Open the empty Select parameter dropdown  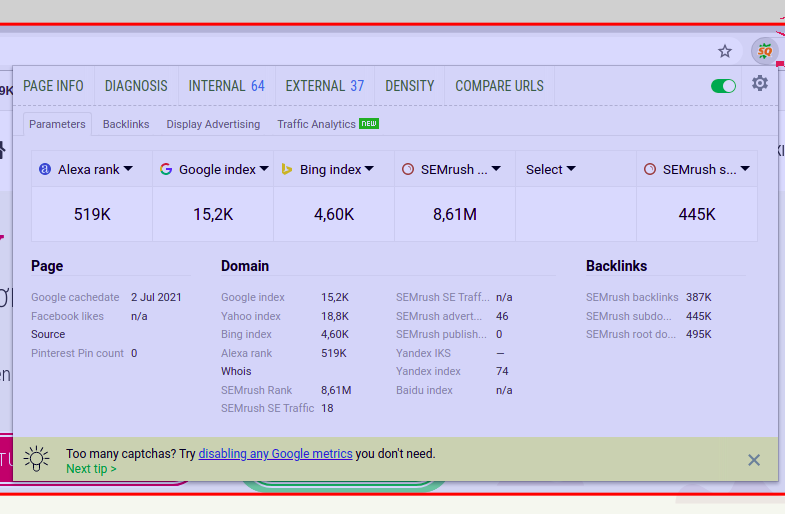click(x=571, y=169)
